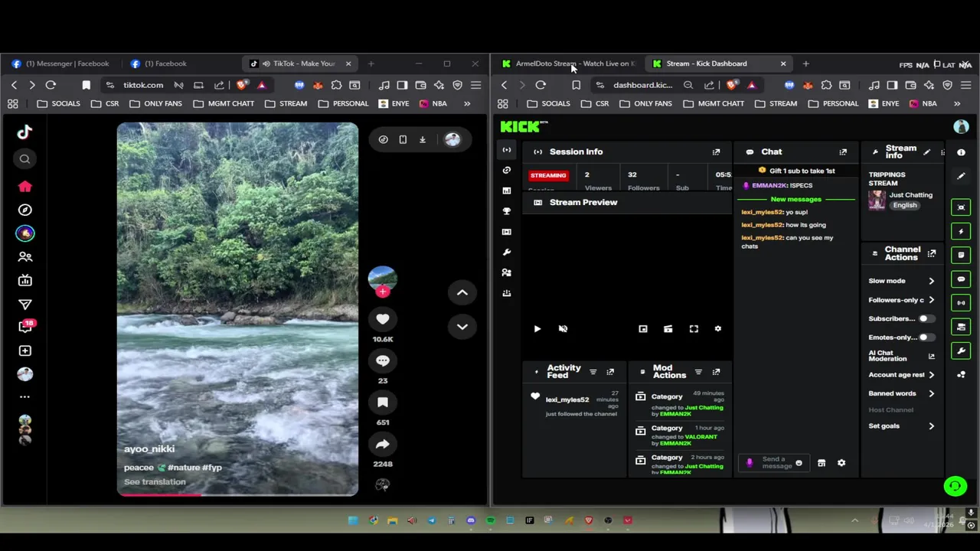Click the tiktok.com address bar

point(143,85)
